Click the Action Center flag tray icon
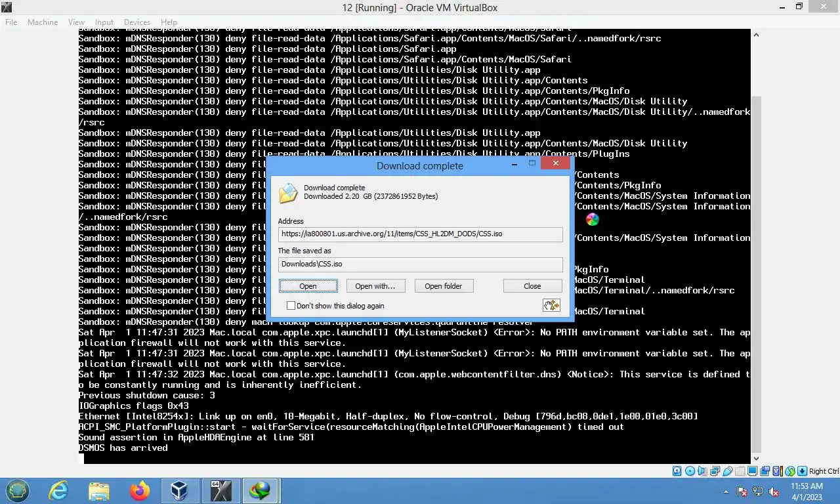Image resolution: width=840 pixels, height=504 pixels. pyautogui.click(x=743, y=492)
